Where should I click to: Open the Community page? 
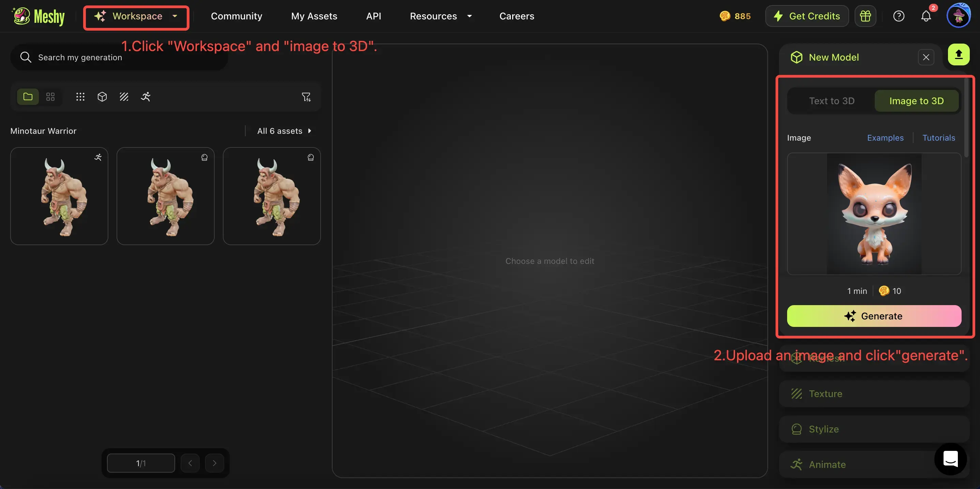coord(236,16)
